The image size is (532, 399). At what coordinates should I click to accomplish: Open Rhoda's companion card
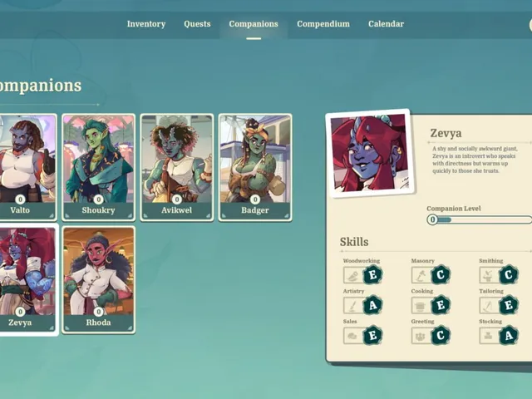click(x=98, y=280)
